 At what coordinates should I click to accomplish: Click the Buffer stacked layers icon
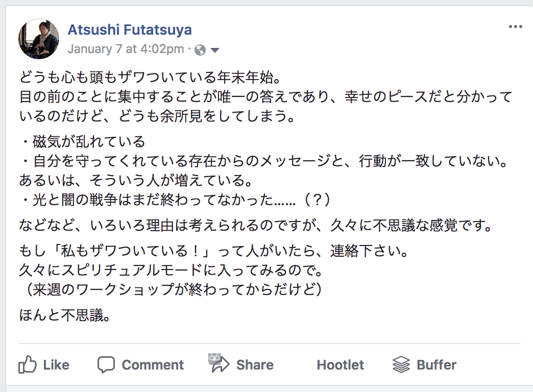[x=401, y=364]
